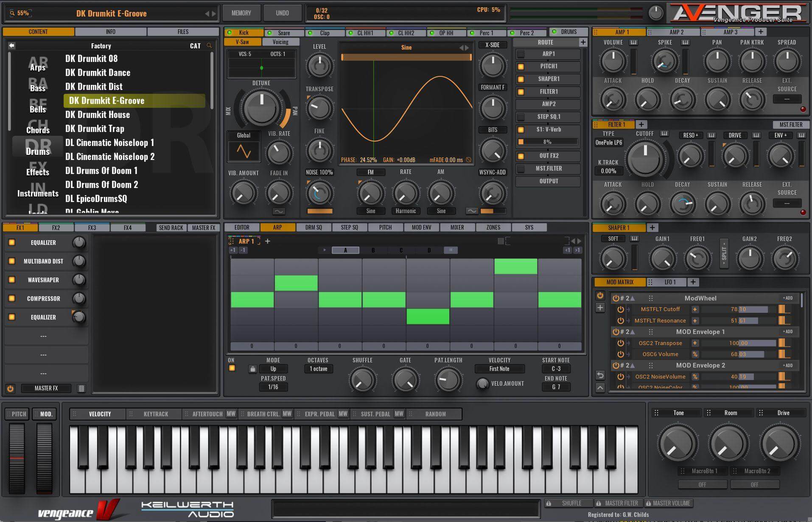
Task: Click the UNDO button
Action: [282, 13]
